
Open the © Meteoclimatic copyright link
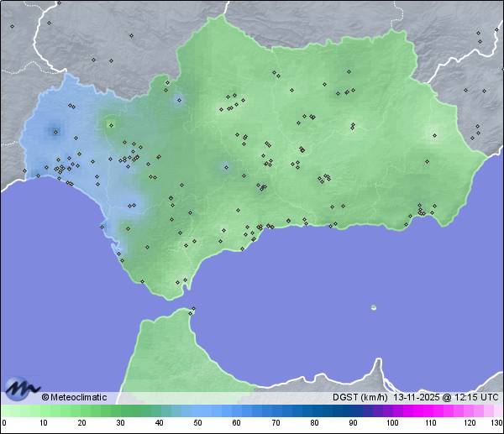tap(74, 397)
